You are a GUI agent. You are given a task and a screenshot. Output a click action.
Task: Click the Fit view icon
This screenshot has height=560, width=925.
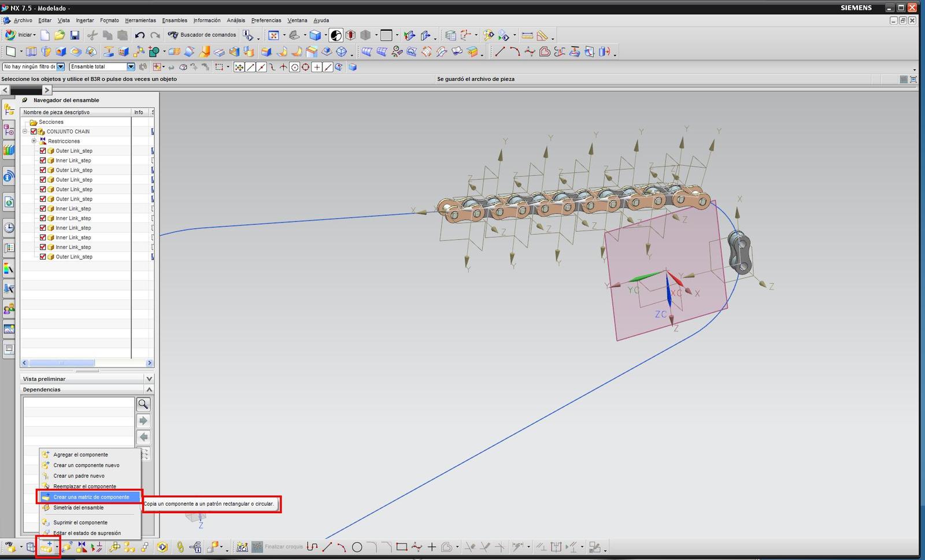273,35
